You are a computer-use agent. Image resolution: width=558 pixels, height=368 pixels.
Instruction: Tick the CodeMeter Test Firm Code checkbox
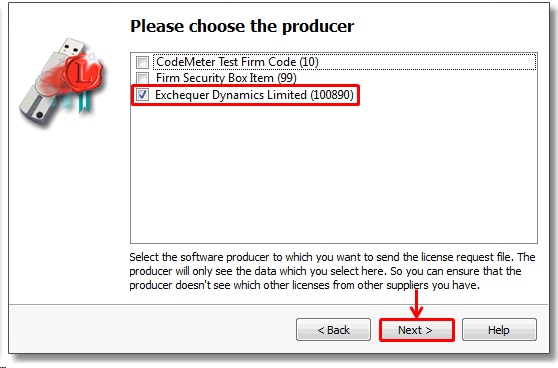click(142, 62)
